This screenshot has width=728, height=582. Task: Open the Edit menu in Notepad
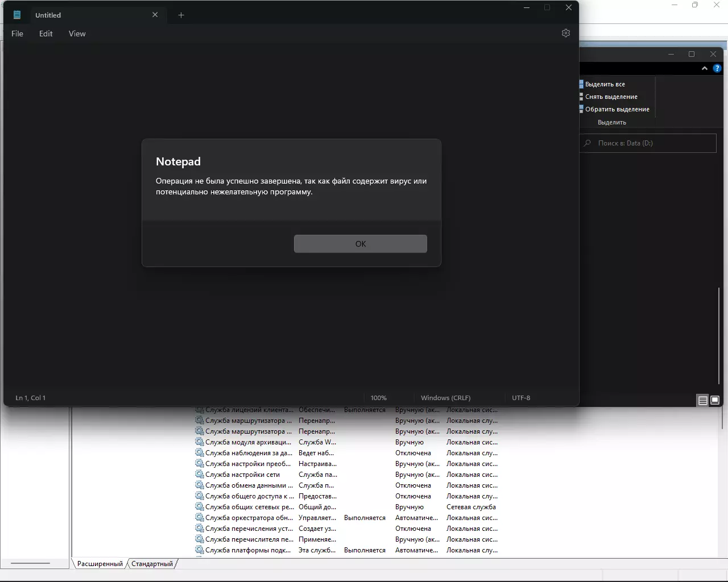tap(46, 34)
